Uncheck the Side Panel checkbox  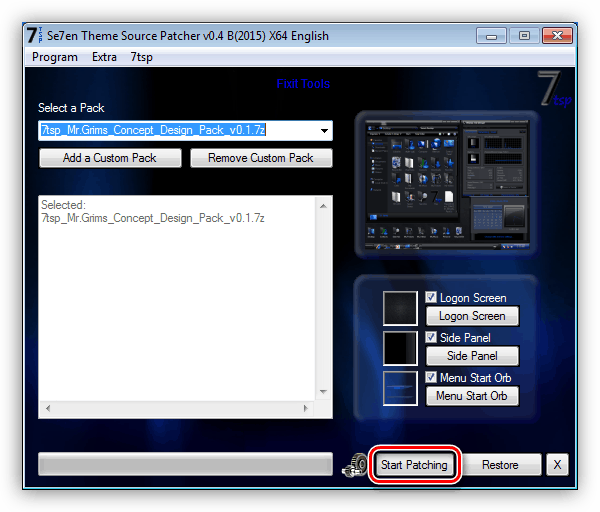click(x=431, y=337)
